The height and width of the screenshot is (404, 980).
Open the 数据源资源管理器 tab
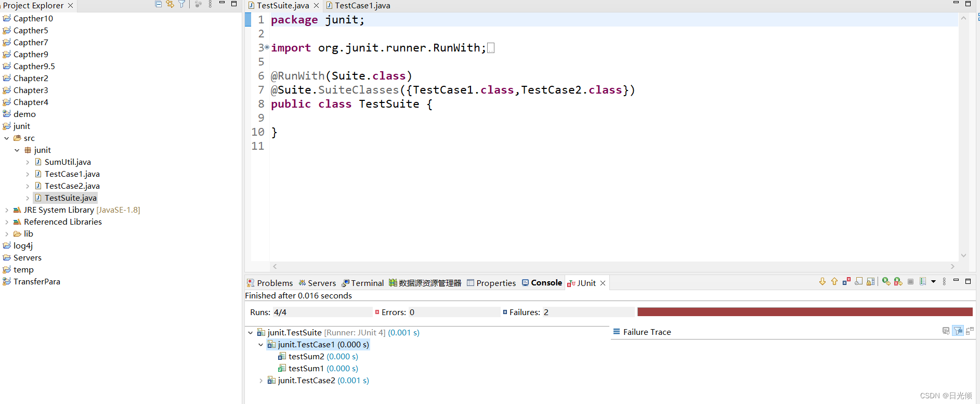(425, 283)
